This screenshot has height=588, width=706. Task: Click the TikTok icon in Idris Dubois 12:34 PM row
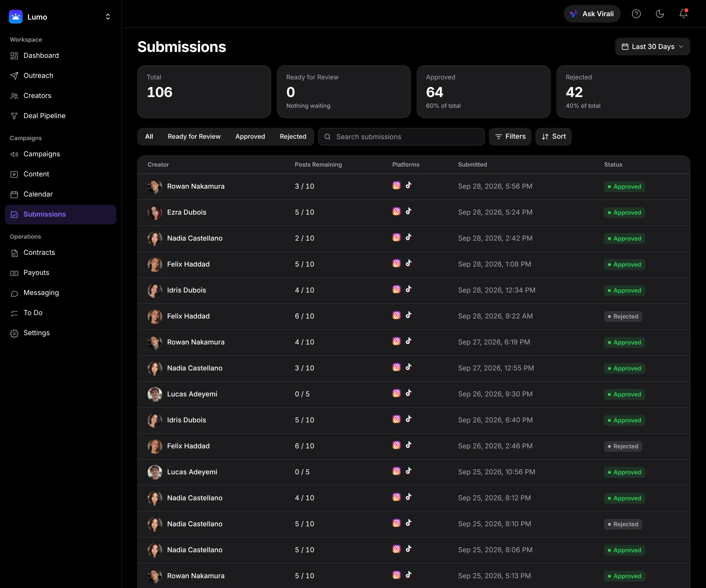[408, 289]
